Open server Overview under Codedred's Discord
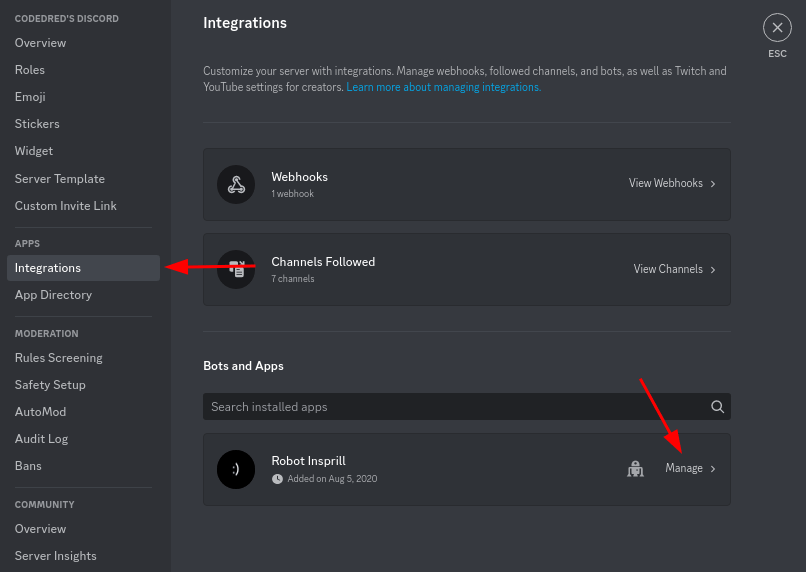This screenshot has height=572, width=806. 40,43
